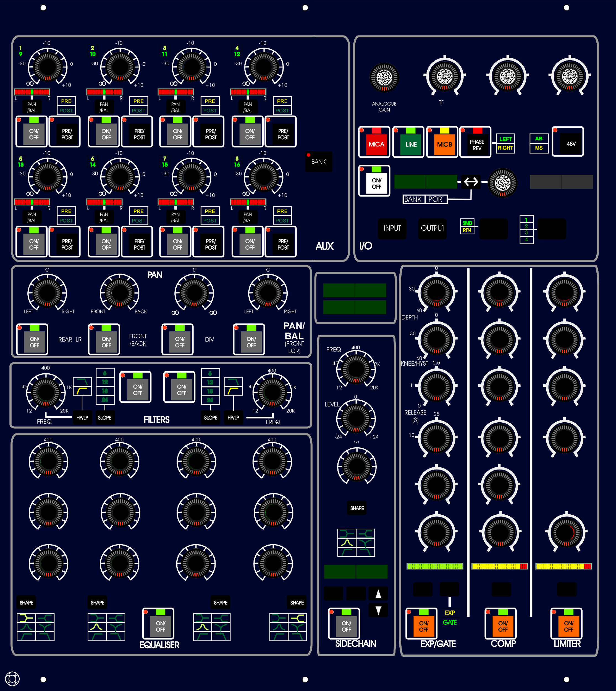Click the BANK button in the AUX section

point(318,161)
